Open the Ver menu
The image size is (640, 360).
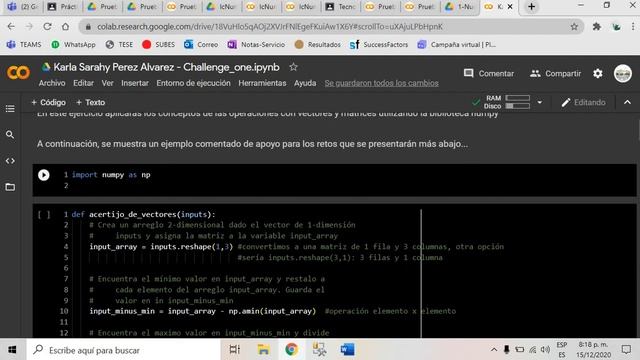pos(107,83)
